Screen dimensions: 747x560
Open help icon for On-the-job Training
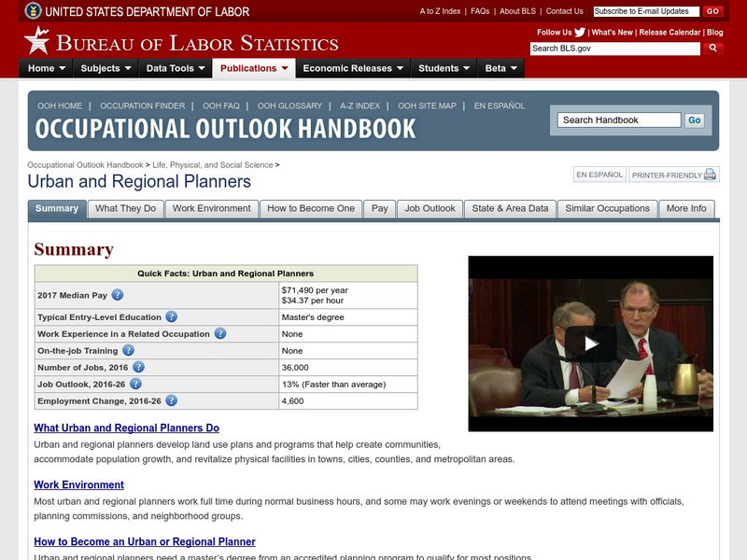128,351
